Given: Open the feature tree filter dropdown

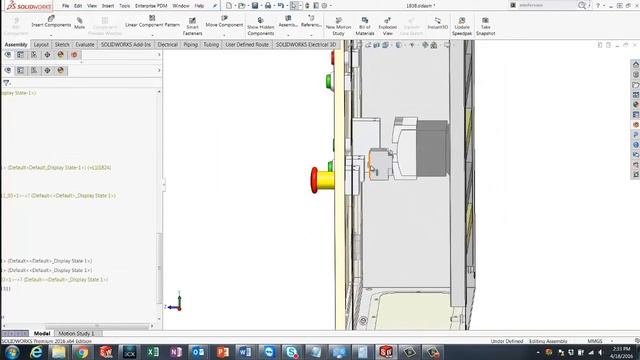Looking at the screenshot, I should (x=7, y=83).
